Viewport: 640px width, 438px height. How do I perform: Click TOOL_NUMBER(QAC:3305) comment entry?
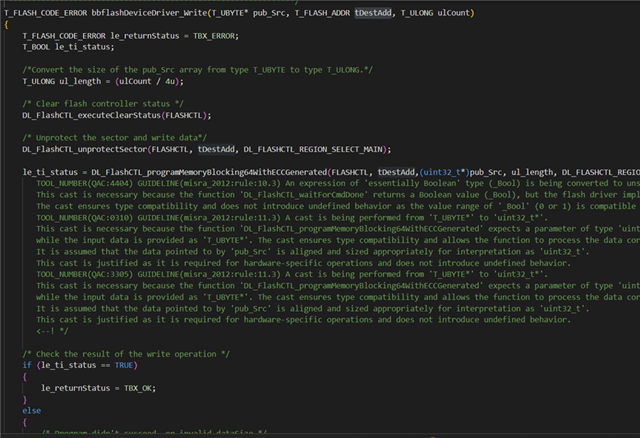pos(84,274)
